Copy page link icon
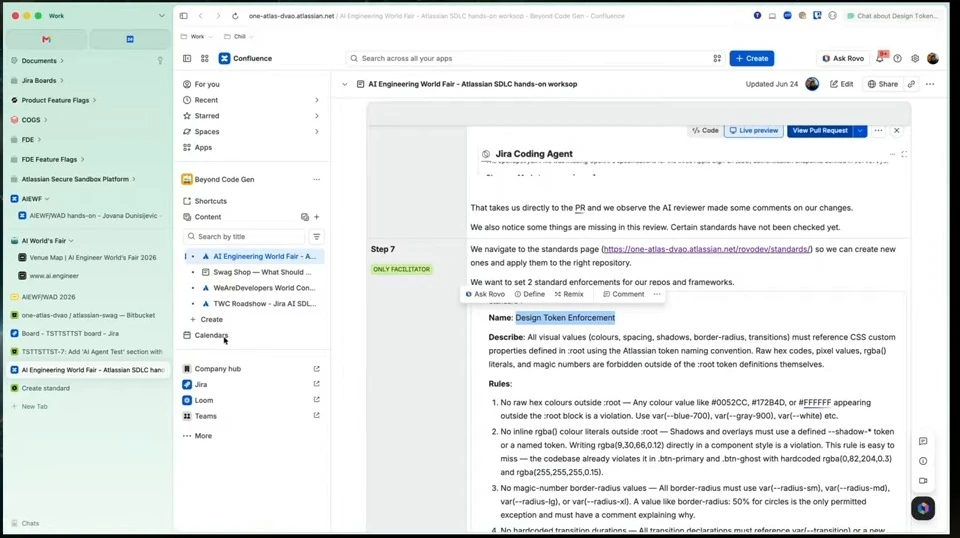This screenshot has height=538, width=960. click(911, 84)
